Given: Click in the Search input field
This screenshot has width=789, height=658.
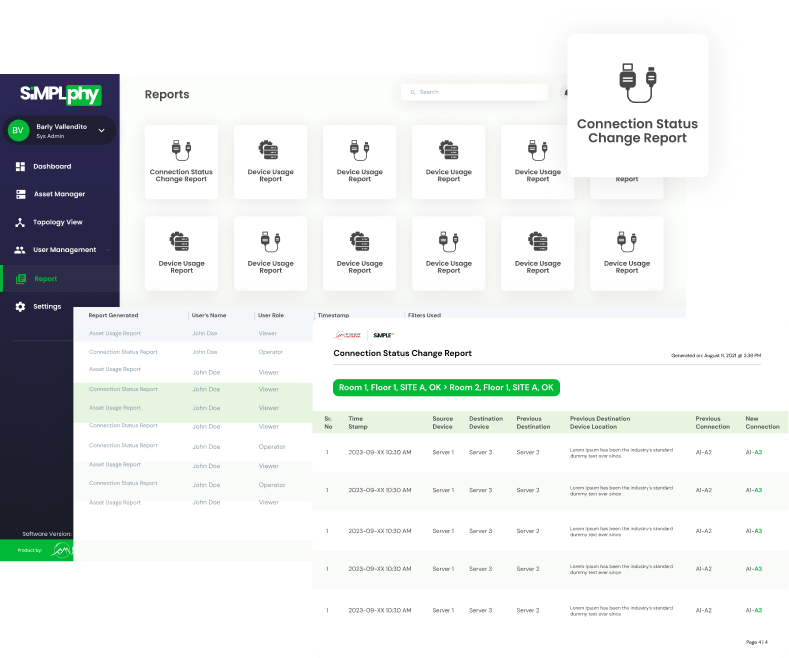Looking at the screenshot, I should (474, 92).
